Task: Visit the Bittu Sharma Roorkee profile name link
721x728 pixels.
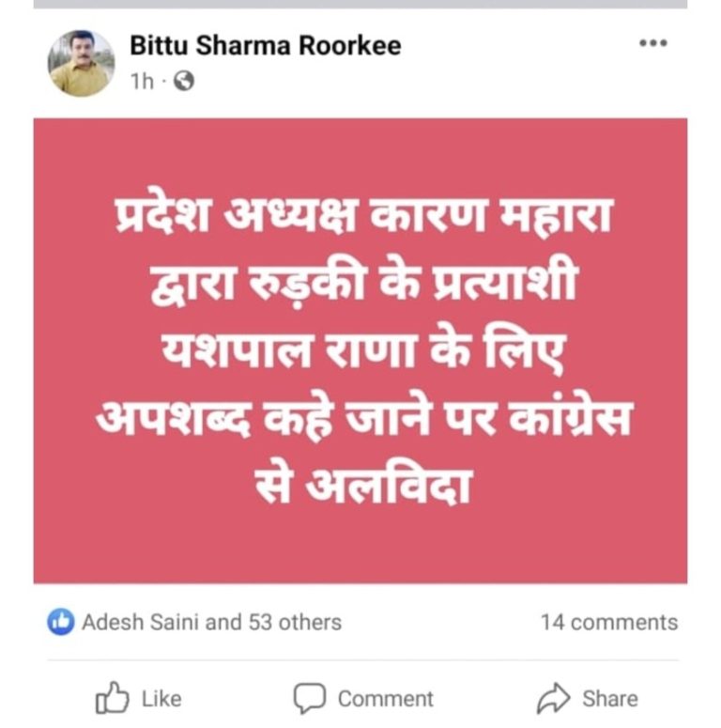Action: point(266,45)
